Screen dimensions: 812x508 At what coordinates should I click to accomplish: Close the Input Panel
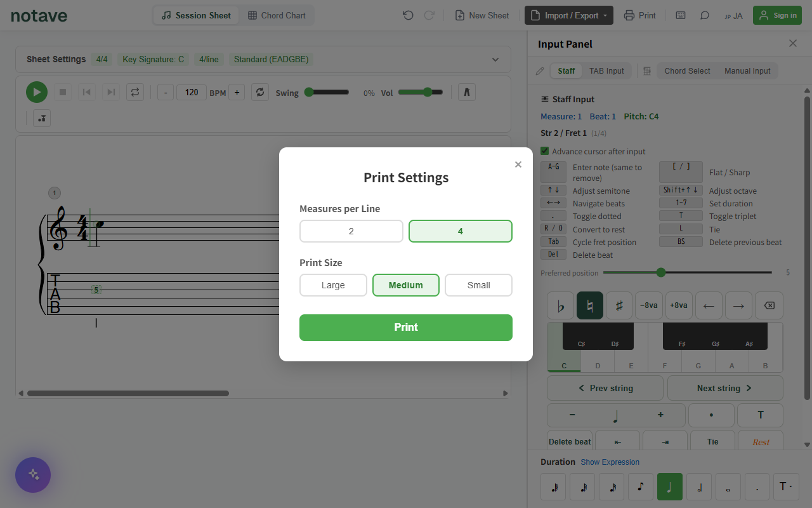coord(793,43)
